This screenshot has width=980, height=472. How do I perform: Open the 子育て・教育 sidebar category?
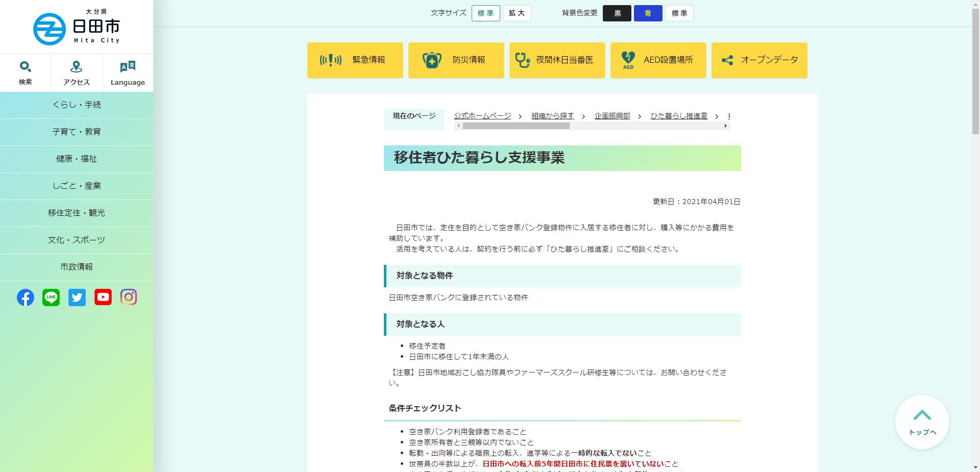point(77,132)
